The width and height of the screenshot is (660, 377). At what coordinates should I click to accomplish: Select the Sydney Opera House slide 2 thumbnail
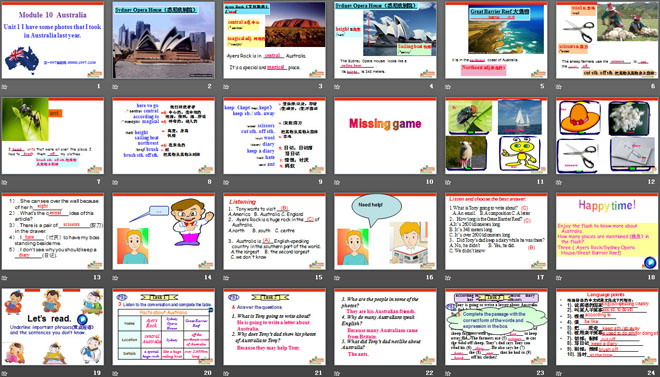point(163,40)
